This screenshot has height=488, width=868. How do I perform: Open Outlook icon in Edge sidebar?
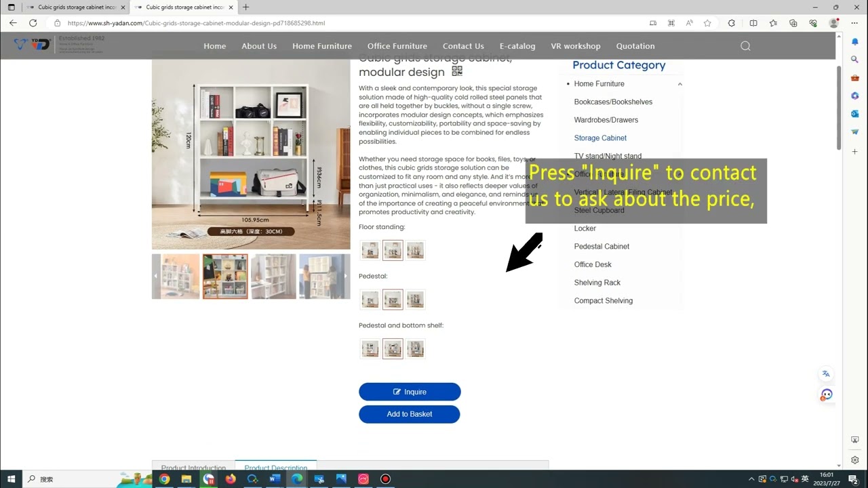tap(855, 114)
